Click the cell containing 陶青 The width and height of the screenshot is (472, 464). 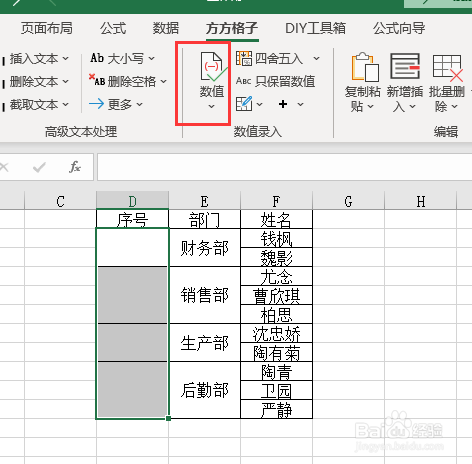pos(276,371)
